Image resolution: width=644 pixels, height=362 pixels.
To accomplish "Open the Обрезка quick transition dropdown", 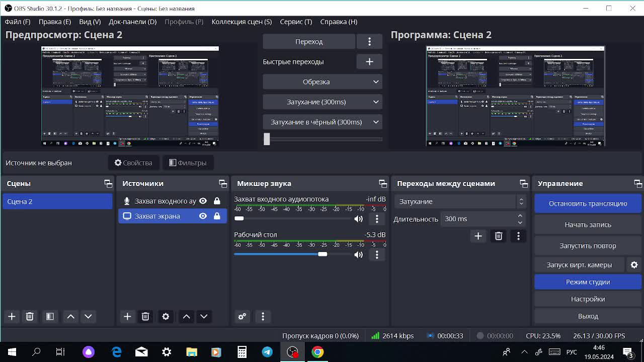I will coord(323,82).
